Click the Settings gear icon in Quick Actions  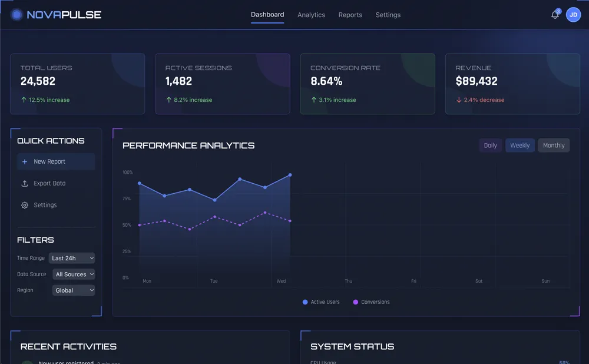click(25, 205)
